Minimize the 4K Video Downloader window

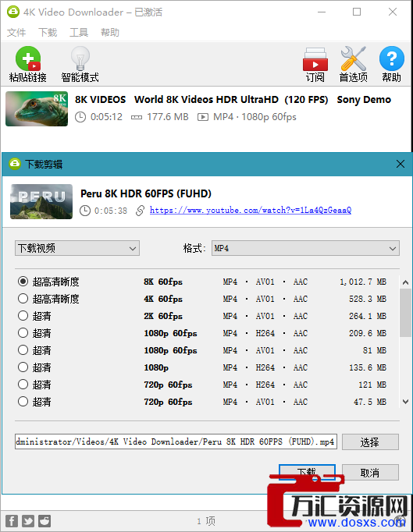(x=322, y=12)
